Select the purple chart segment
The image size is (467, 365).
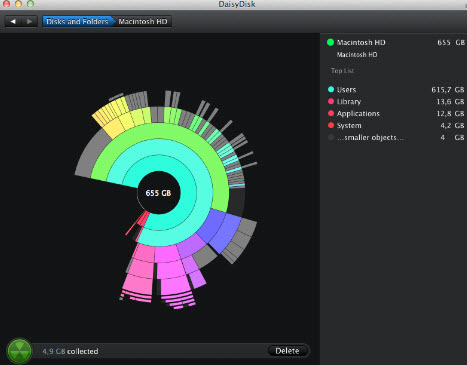(191, 246)
